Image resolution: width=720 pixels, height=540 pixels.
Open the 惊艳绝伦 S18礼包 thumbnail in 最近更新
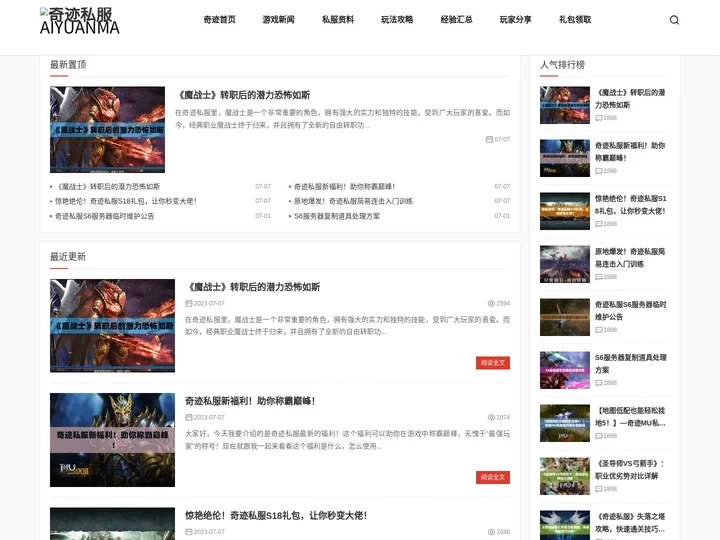pyautogui.click(x=112, y=524)
